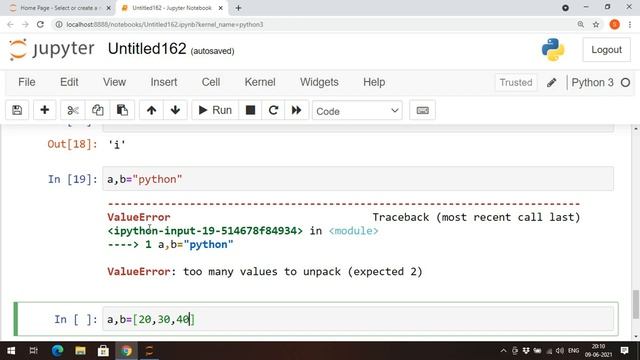Reload the page in the browser
Image resolution: width=640 pixels, height=360 pixels.
(x=40, y=24)
